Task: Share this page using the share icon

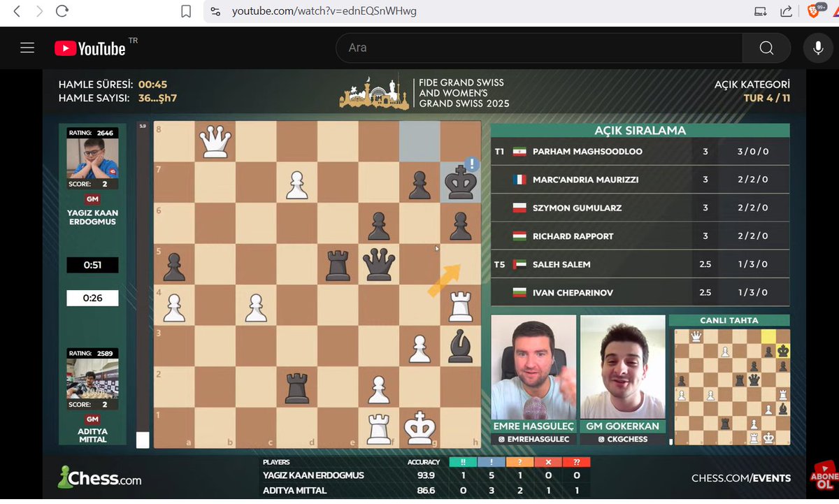Action: [x=785, y=11]
